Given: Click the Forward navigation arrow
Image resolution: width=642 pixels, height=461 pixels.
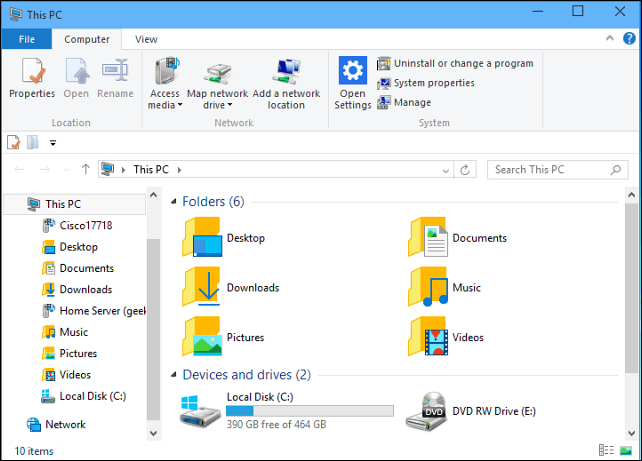Looking at the screenshot, I should (45, 169).
